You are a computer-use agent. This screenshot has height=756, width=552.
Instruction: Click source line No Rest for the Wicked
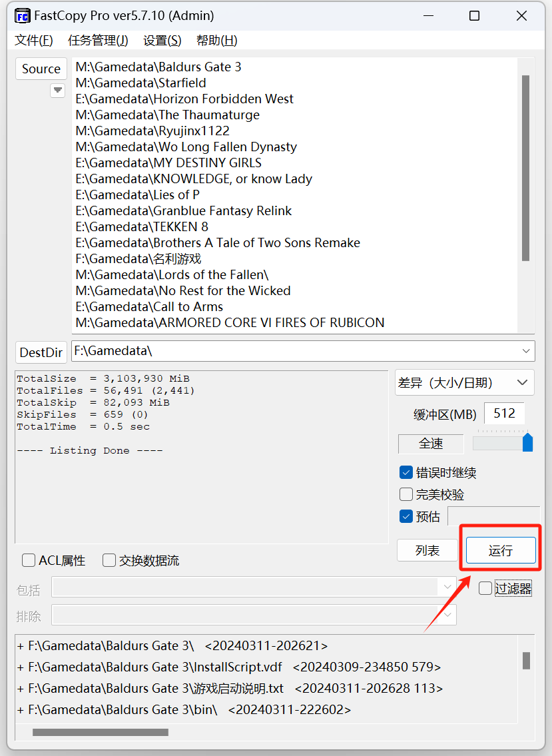click(x=183, y=290)
